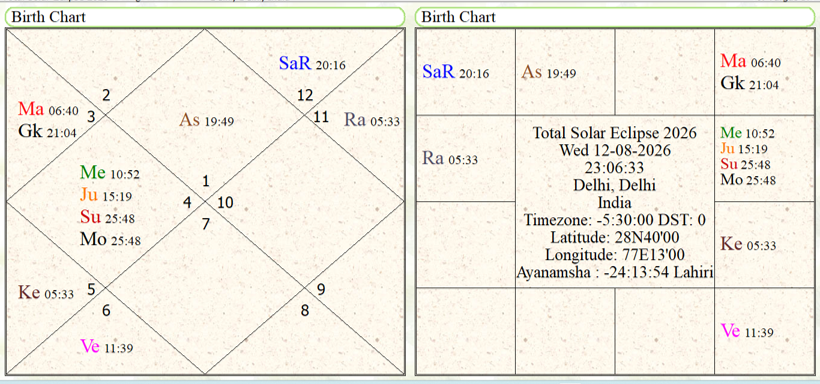Pick Ve 11:39 in the square grid chart
Image resolution: width=820 pixels, height=384 pixels.
pos(747,331)
